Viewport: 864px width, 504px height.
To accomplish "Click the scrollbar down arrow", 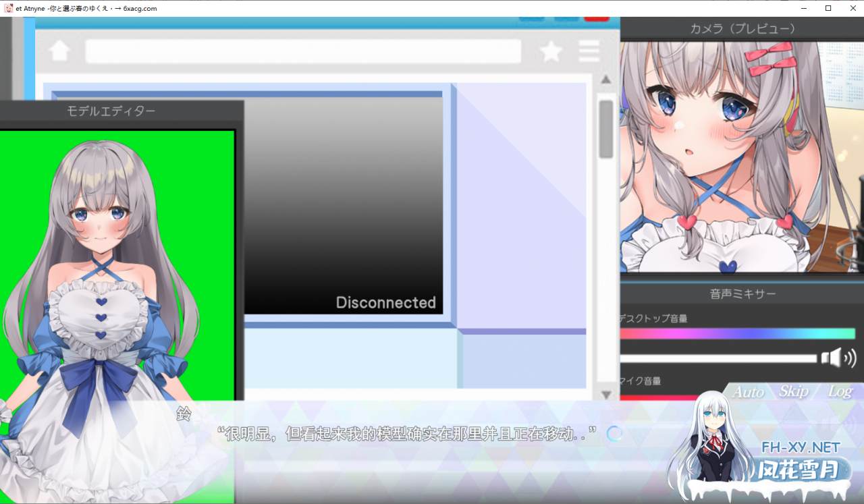I will 605,394.
